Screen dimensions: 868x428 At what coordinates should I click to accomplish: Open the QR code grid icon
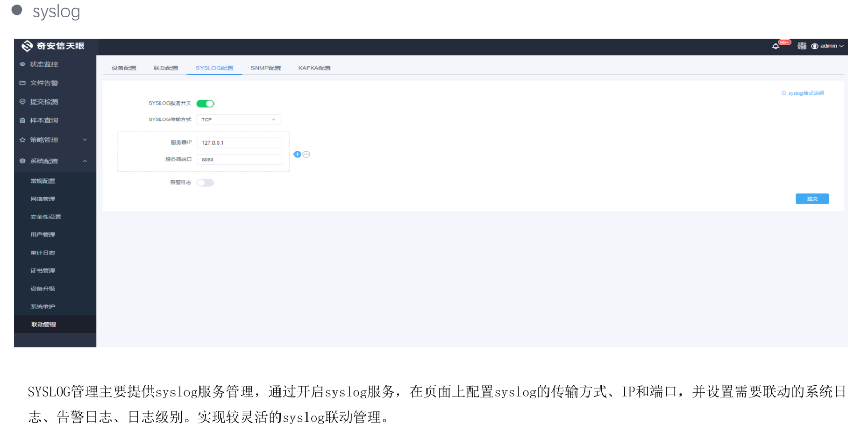coord(802,46)
